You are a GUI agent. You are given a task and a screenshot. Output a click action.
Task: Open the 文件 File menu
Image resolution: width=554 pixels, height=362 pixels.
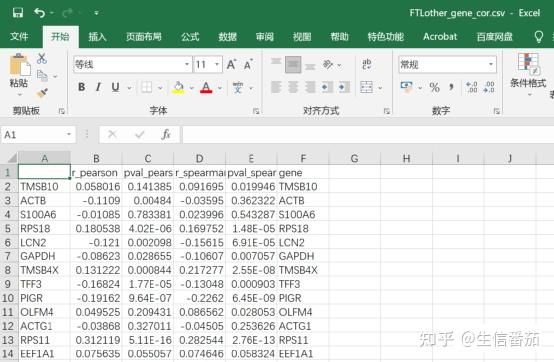[19, 37]
